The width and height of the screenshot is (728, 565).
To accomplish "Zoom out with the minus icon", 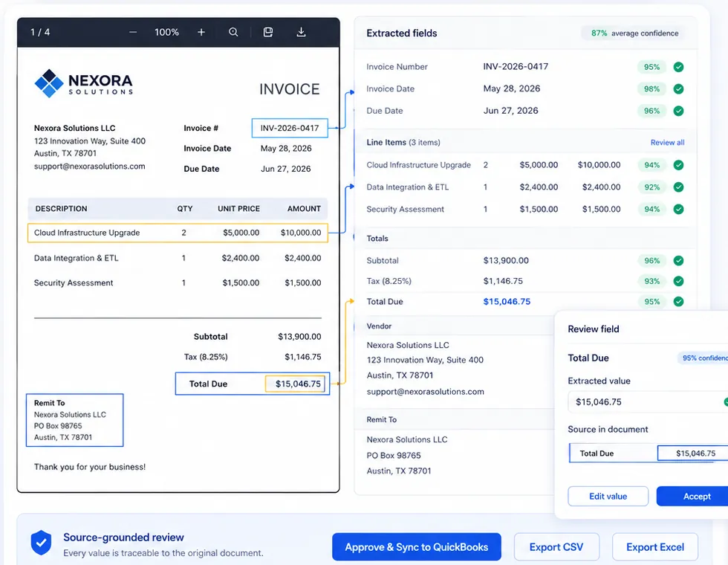I will pyautogui.click(x=133, y=32).
